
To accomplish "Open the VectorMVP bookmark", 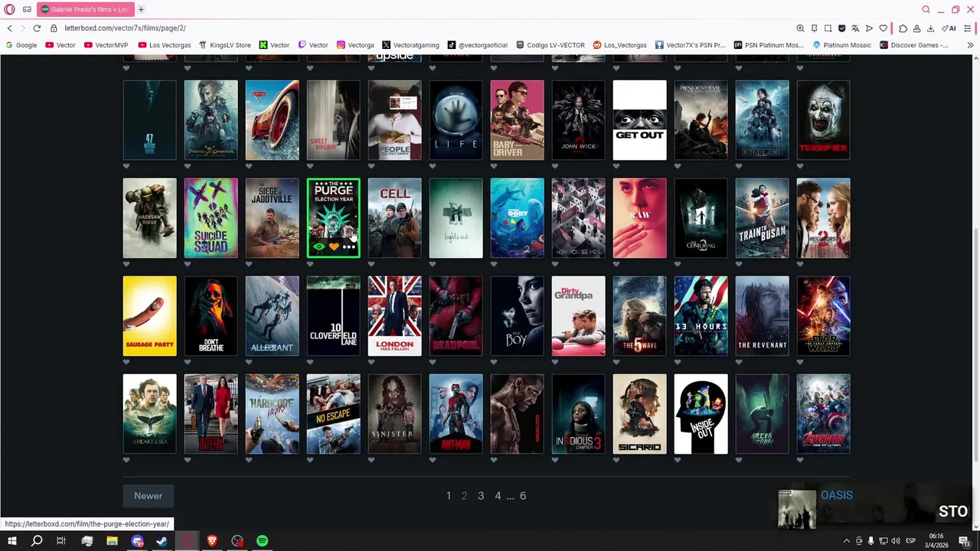I will pos(106,45).
